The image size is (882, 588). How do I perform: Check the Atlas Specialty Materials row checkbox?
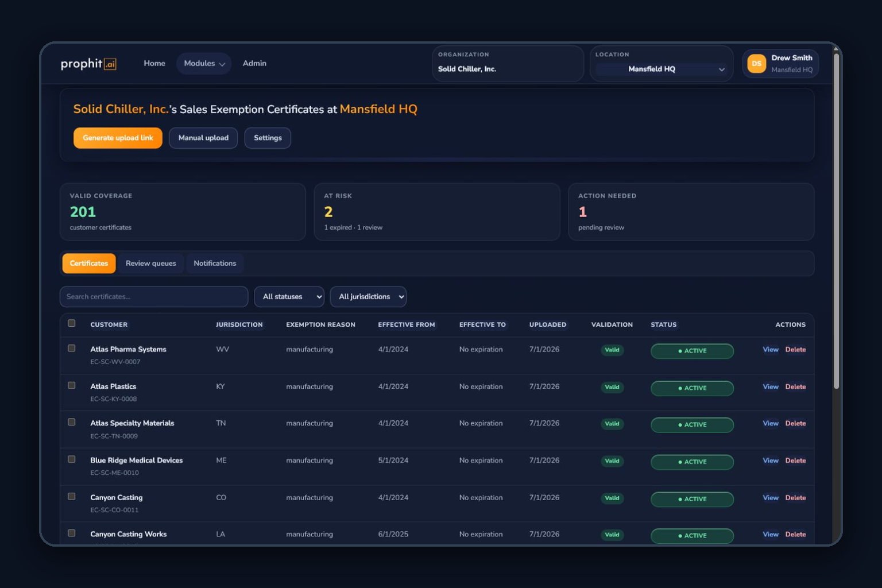point(72,422)
